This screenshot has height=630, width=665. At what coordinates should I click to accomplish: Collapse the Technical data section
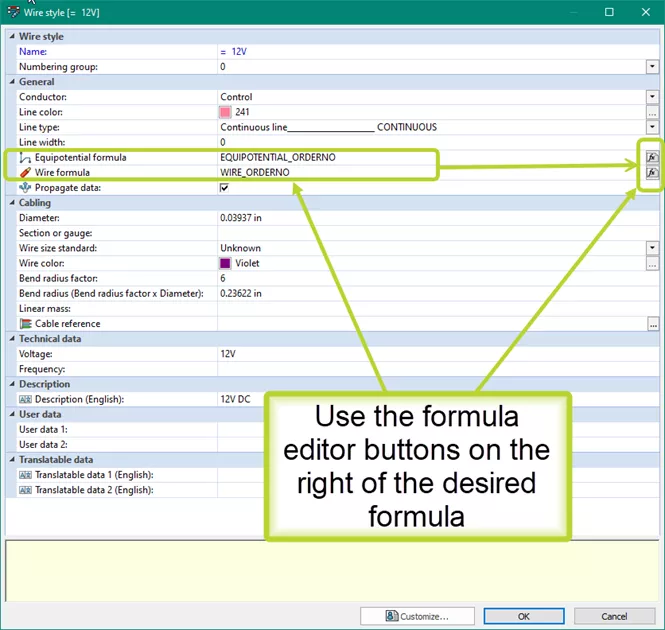[12, 339]
